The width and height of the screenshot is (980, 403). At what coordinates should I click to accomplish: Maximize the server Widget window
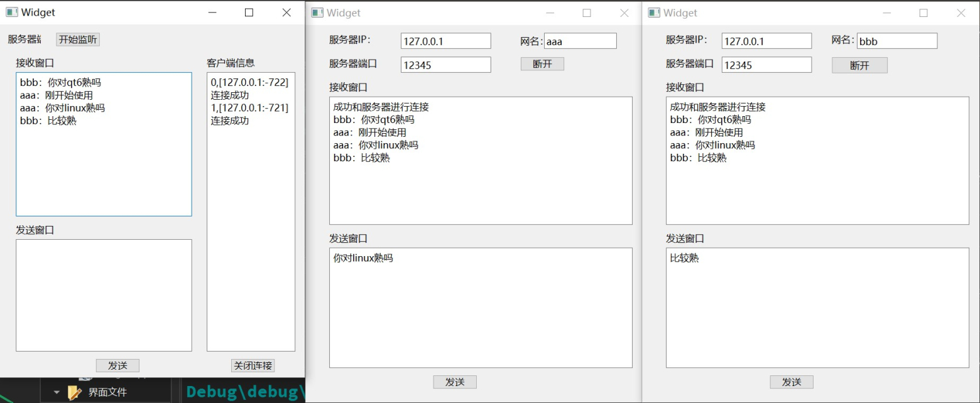tap(249, 13)
